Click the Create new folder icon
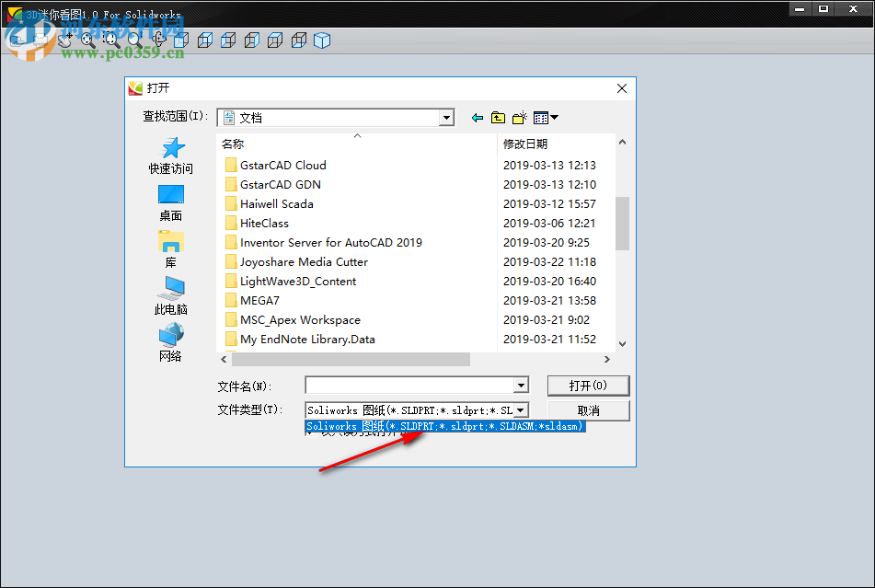875x588 pixels. [518, 117]
